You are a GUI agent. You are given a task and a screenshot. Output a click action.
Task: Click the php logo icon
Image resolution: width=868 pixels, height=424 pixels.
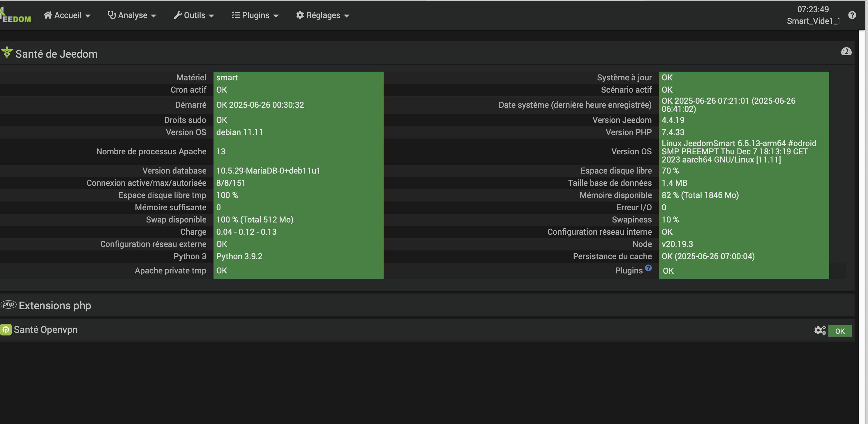(8, 304)
